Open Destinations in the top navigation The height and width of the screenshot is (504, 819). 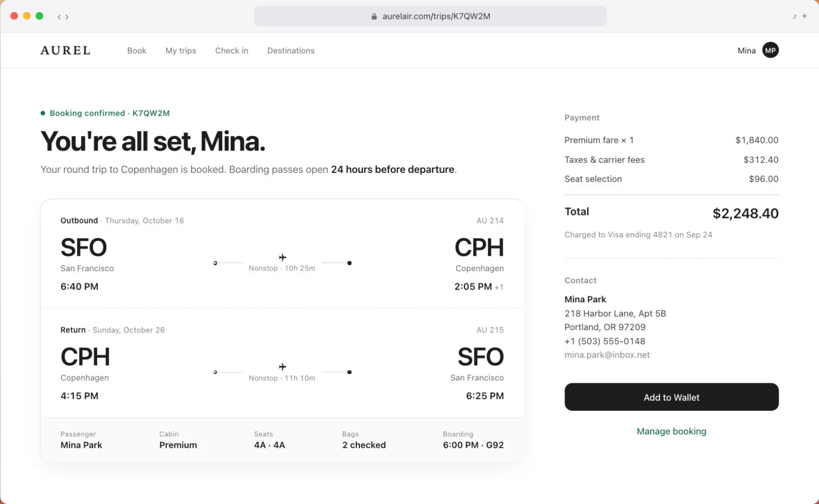pos(291,51)
